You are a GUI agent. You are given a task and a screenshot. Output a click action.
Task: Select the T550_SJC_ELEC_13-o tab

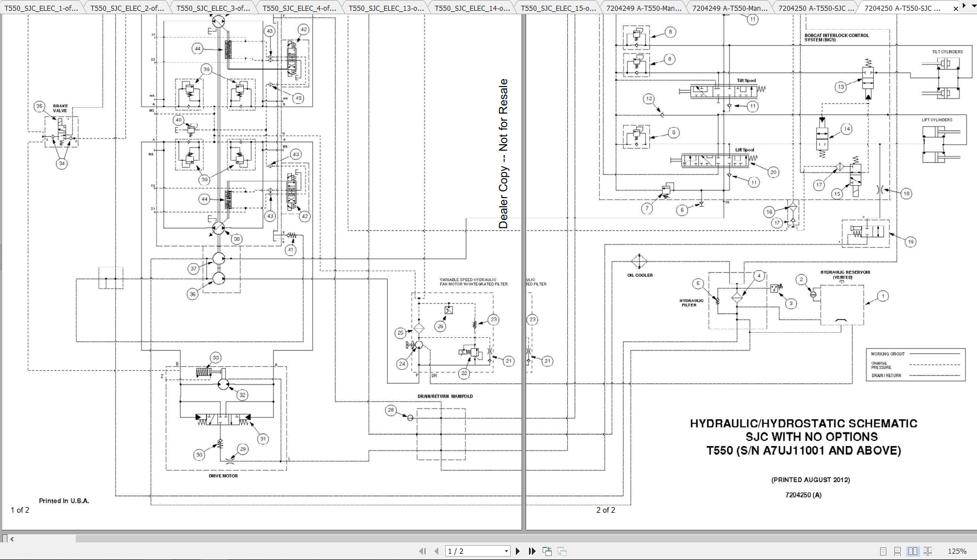coord(385,8)
